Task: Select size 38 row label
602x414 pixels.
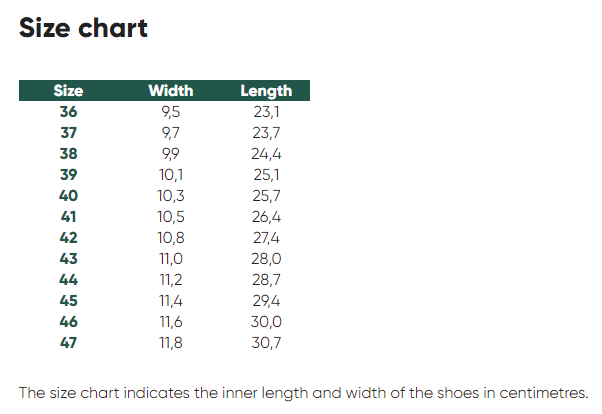Action: click(x=68, y=154)
